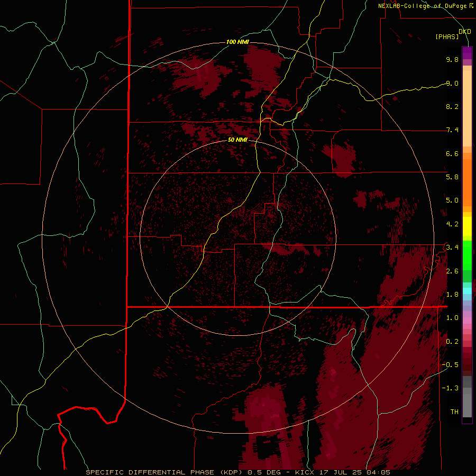Screen dimensions: 476x476
Task: Click the 9.8 value on the scale
Action: coord(452,59)
